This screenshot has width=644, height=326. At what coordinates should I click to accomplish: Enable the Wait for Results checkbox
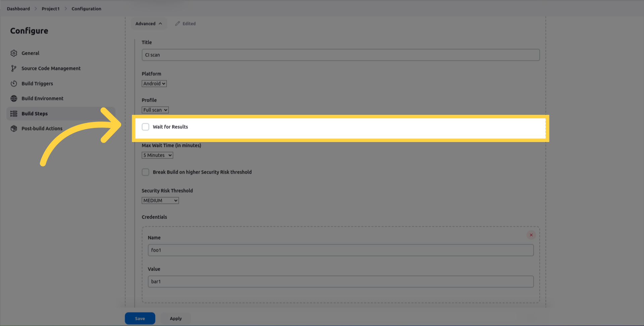[146, 127]
